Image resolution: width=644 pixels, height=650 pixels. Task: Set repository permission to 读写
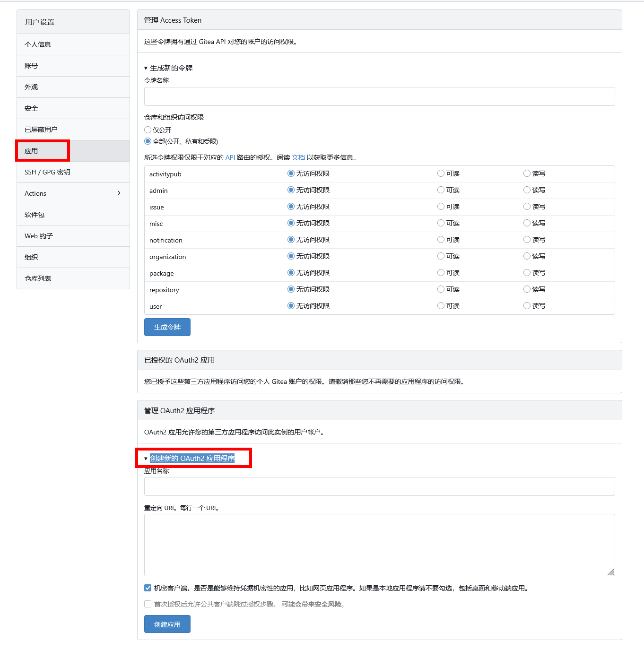(527, 289)
